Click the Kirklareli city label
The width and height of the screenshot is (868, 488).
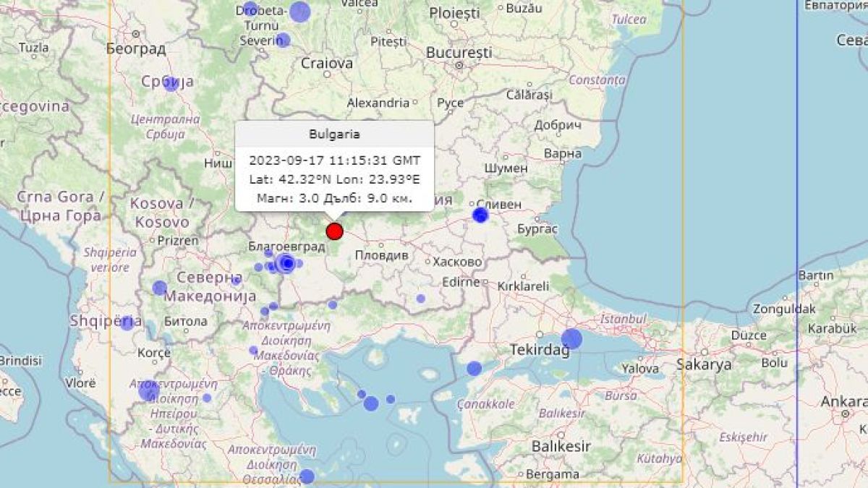point(524,286)
